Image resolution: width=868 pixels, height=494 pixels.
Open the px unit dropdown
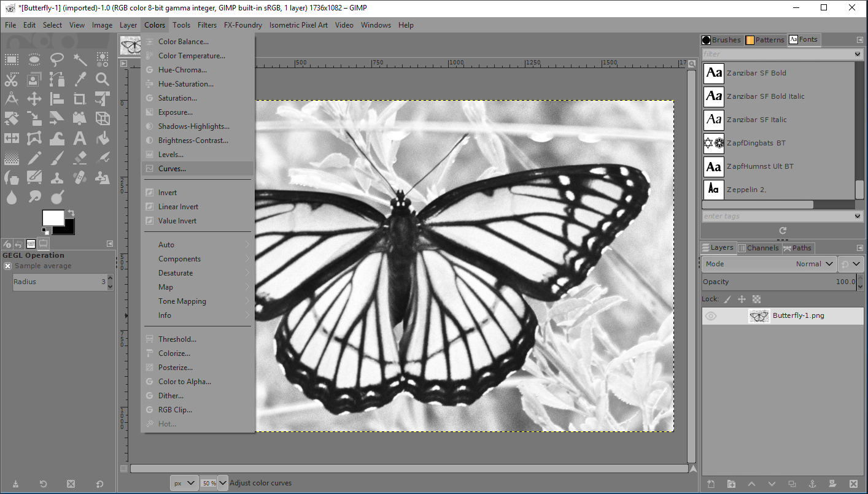click(x=184, y=483)
